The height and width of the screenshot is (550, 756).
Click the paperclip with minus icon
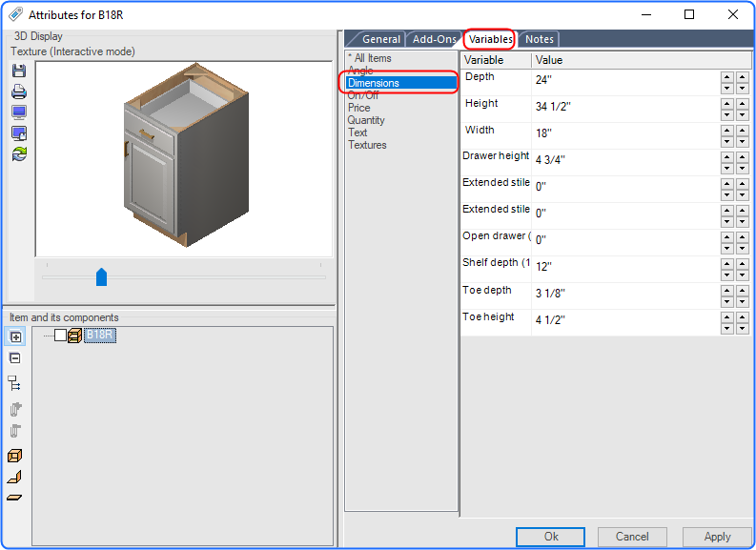tap(15, 431)
